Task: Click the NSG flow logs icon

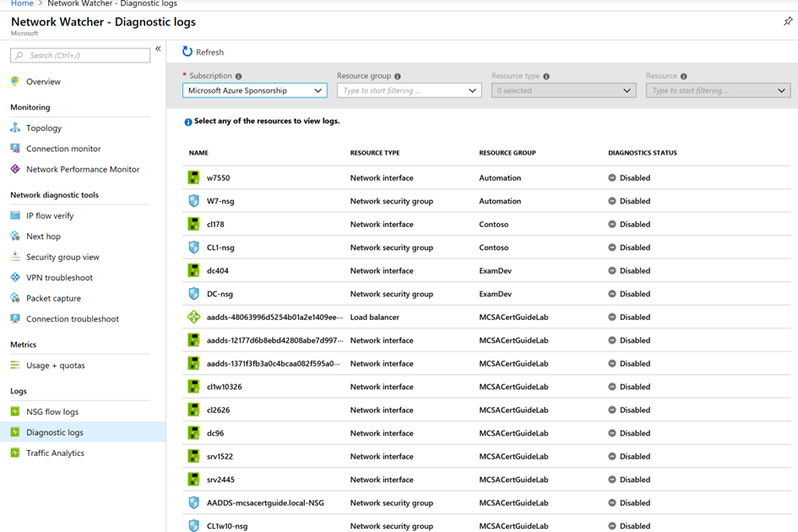Action: pyautogui.click(x=15, y=411)
